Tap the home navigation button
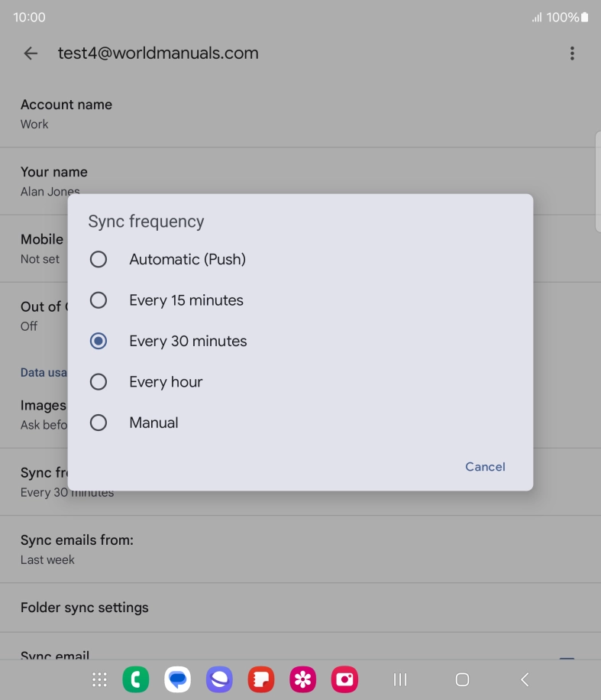This screenshot has width=601, height=700. pyautogui.click(x=462, y=679)
